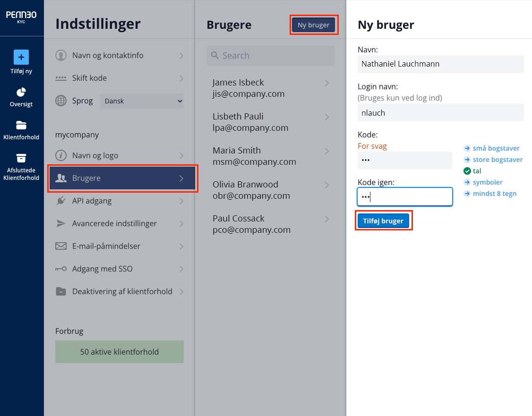The height and width of the screenshot is (416, 532).
Task: Click the 50 aktive klientforhold usage bar
Action: point(120,352)
